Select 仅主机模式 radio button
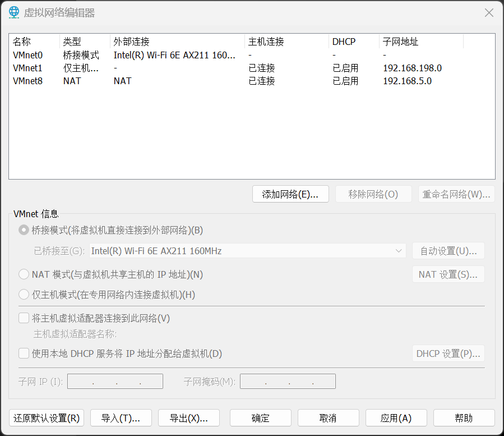The image size is (504, 436). click(24, 295)
